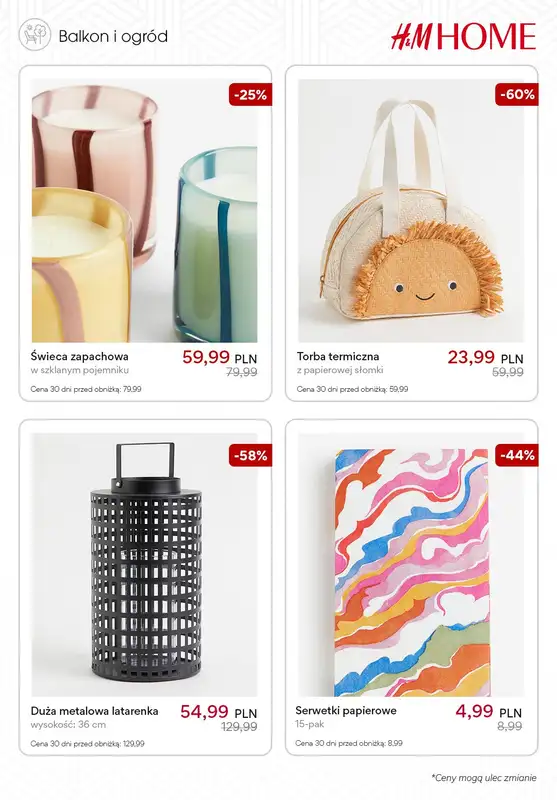557x800 pixels.
Task: Open the black metal lantern photo
Action: (x=144, y=565)
